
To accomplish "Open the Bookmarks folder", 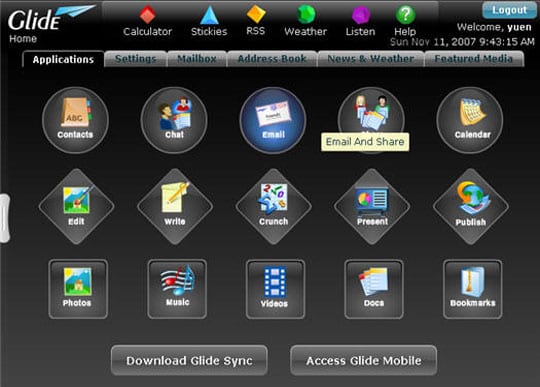I will [x=472, y=289].
